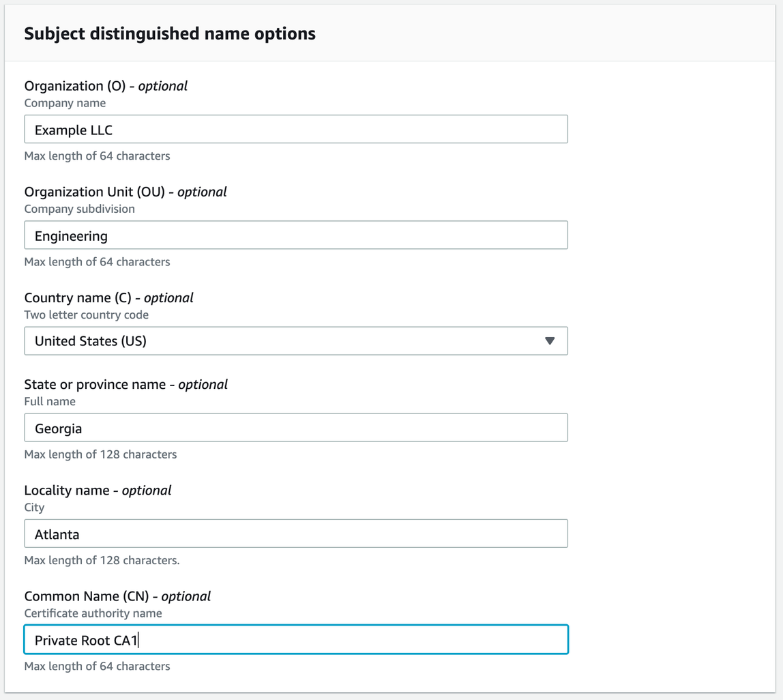783x700 pixels.
Task: Click the Common Name field with Private Root CA1
Action: coord(295,640)
